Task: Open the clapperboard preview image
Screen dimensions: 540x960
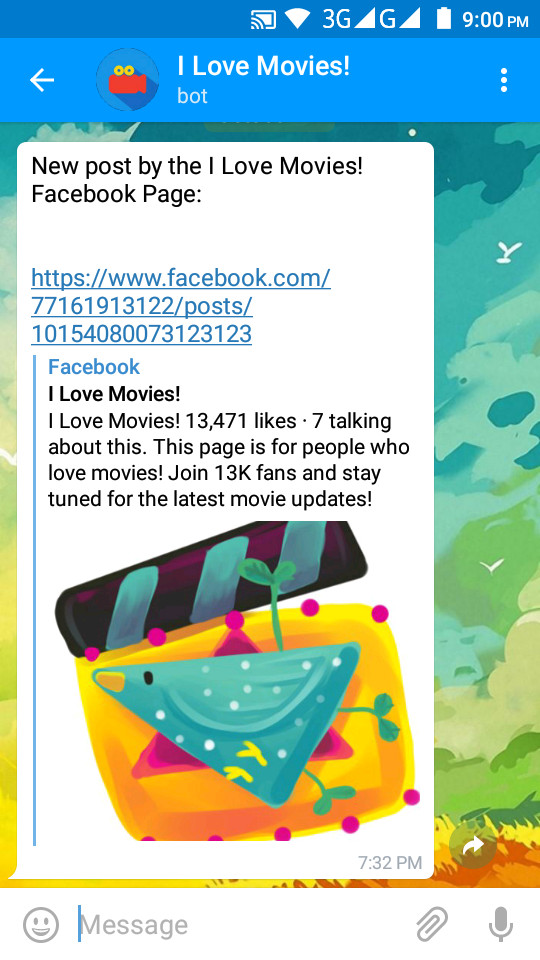Action: click(234, 680)
